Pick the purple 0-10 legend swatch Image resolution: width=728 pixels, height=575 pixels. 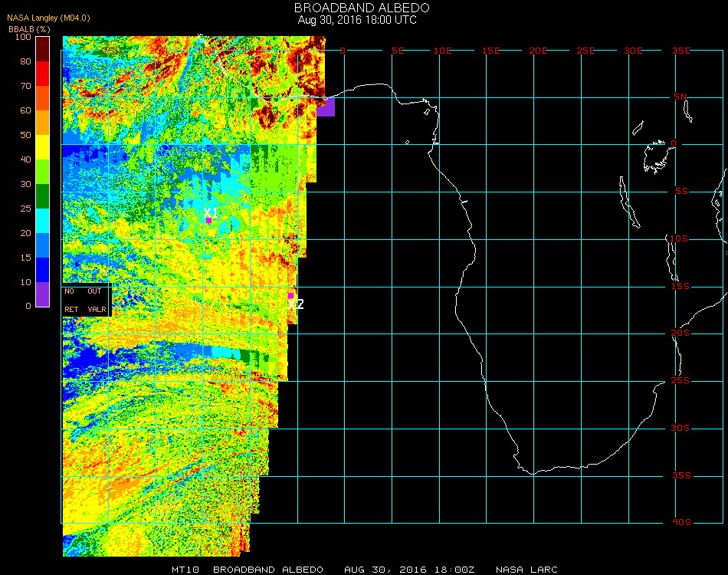[43, 294]
